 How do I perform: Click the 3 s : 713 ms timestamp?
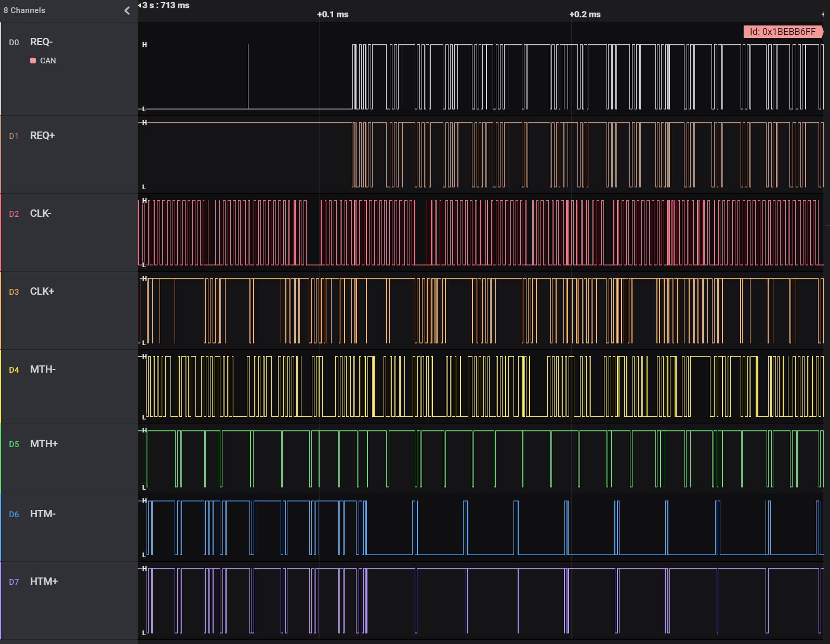(166, 5)
